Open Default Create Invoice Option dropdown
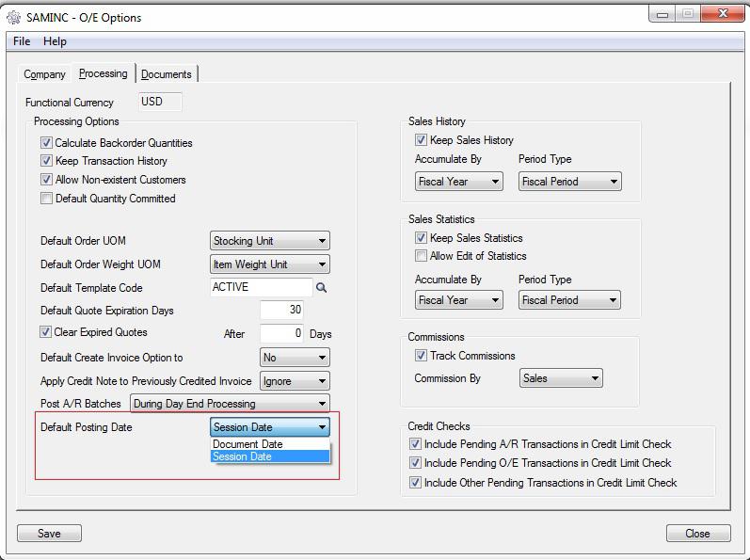The height and width of the screenshot is (560, 750). (295, 358)
